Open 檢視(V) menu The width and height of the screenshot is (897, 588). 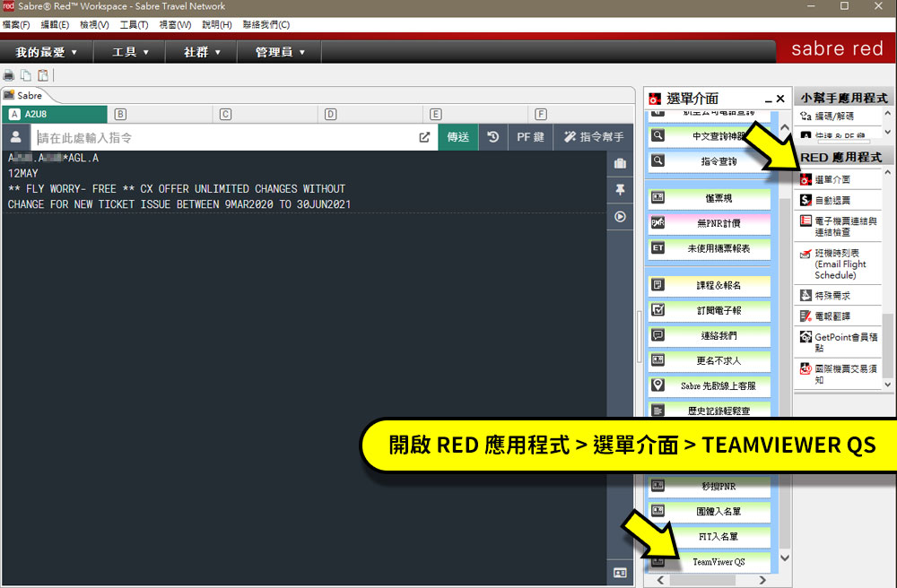click(94, 24)
